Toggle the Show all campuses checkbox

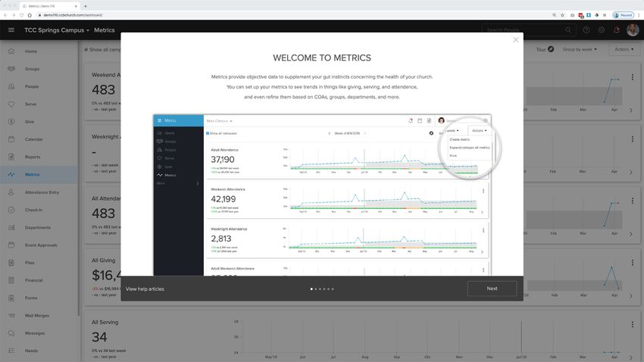tap(86, 50)
